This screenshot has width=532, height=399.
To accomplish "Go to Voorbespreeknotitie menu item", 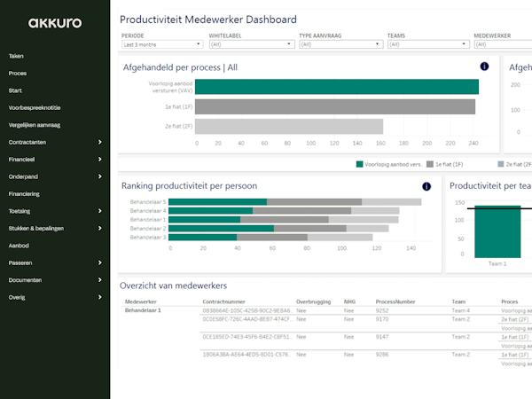I will pyautogui.click(x=35, y=107).
